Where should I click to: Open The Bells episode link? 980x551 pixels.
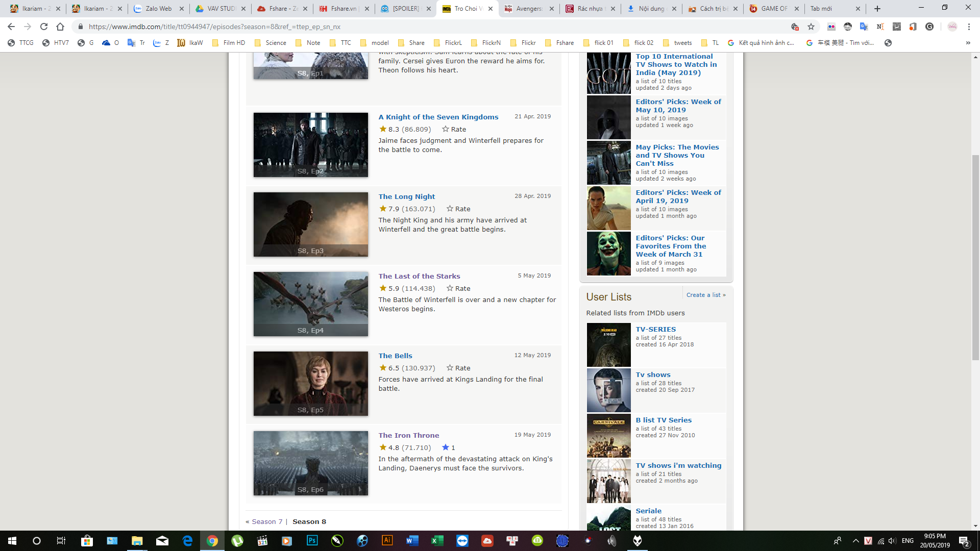395,356
